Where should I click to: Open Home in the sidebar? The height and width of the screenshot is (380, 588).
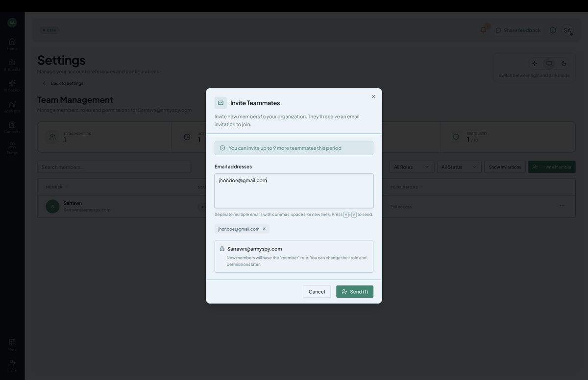[12, 44]
